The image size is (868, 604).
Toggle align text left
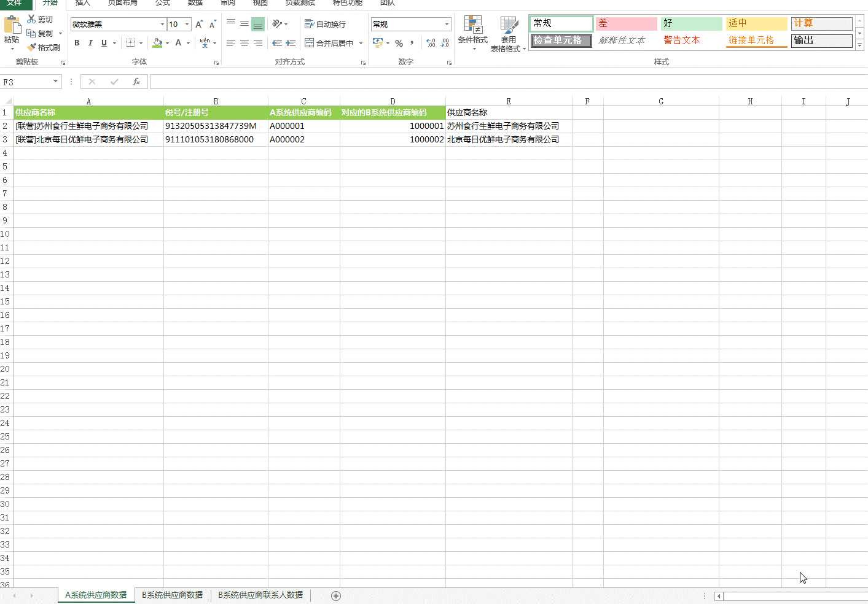[x=231, y=43]
